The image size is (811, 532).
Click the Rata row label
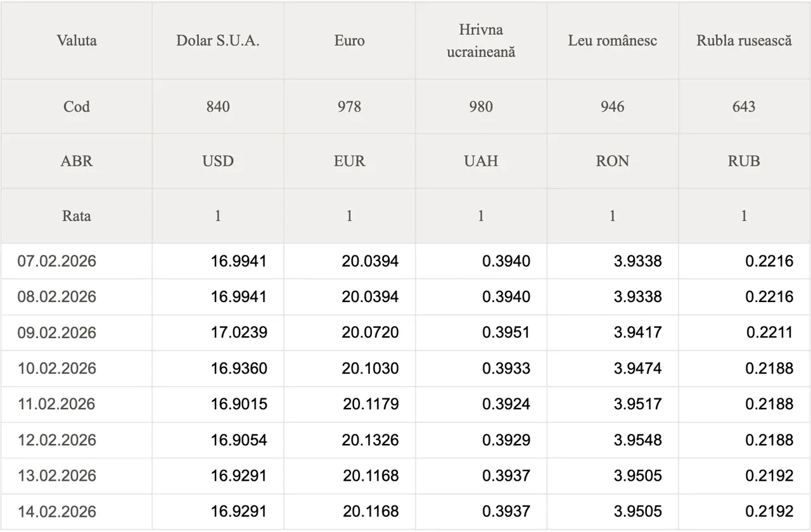click(x=77, y=216)
